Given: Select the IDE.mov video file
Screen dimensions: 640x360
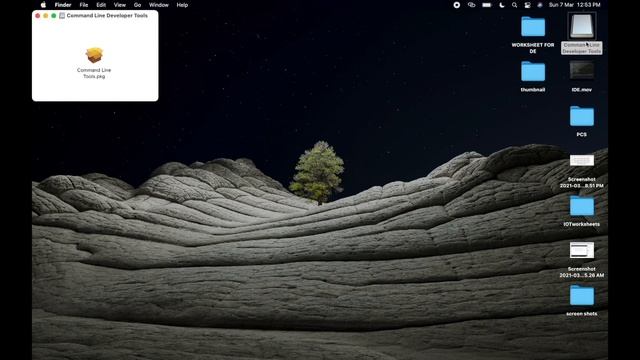Looking at the screenshot, I should tap(582, 71).
